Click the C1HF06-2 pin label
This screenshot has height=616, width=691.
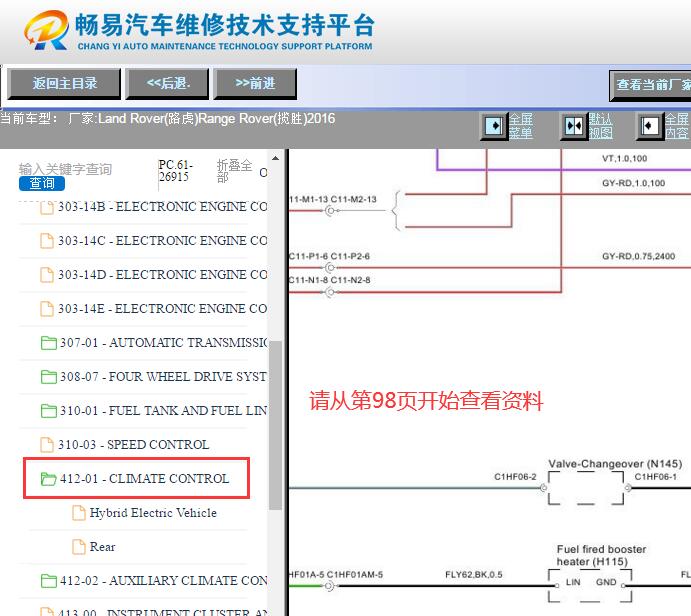(x=515, y=477)
